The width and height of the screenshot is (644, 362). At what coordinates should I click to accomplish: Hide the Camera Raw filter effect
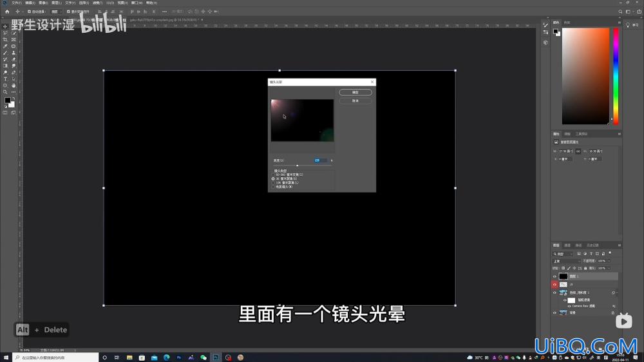coord(569,306)
